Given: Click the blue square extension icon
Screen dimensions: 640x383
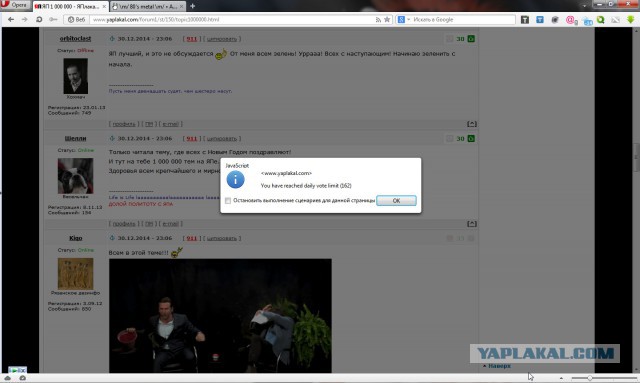Looking at the screenshot, I should (x=540, y=19).
